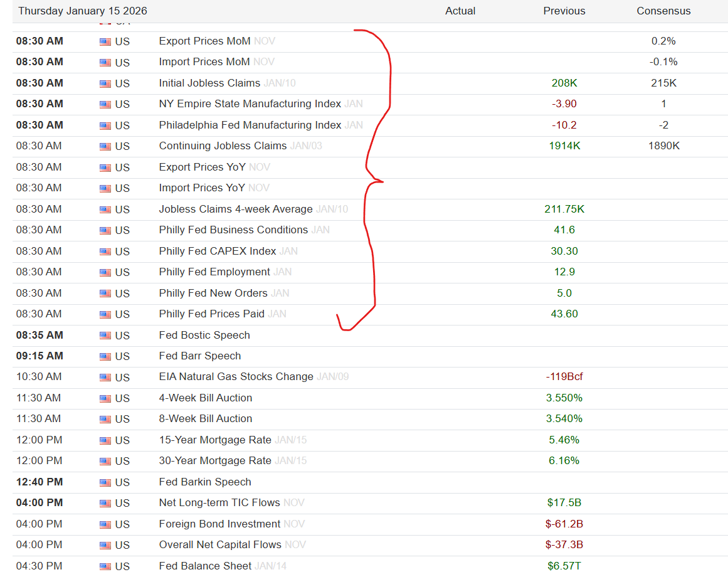The height and width of the screenshot is (577, 728).
Task: Click the Consensus column header
Action: 663,11
